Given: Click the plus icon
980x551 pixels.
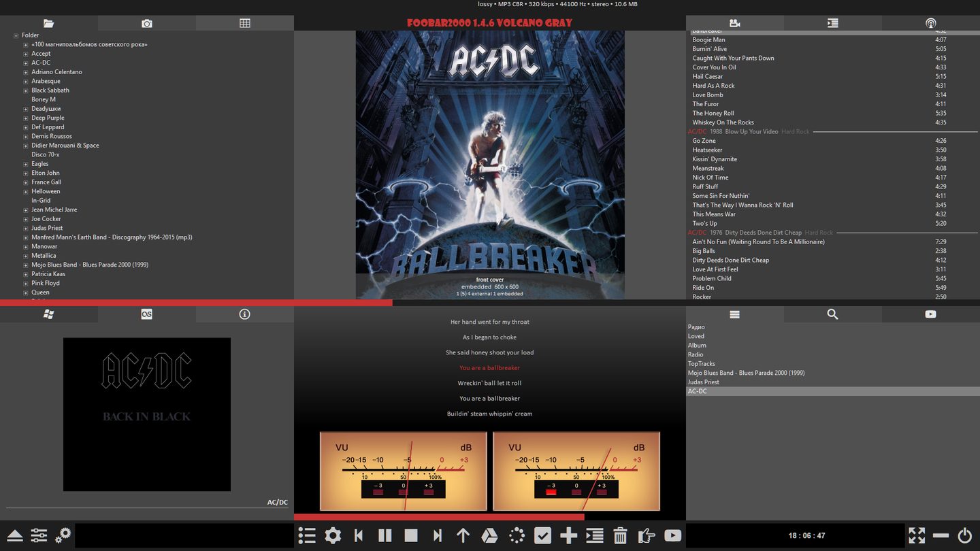Looking at the screenshot, I should click(568, 536).
